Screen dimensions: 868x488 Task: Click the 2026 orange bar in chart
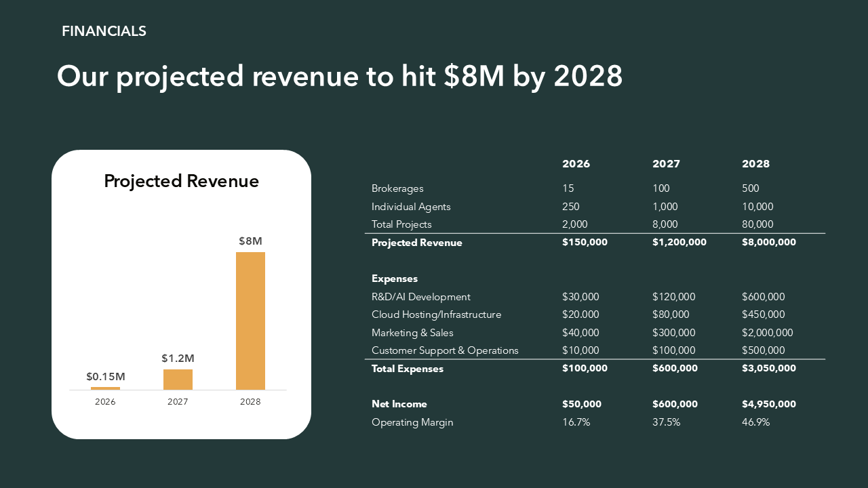pyautogui.click(x=105, y=388)
